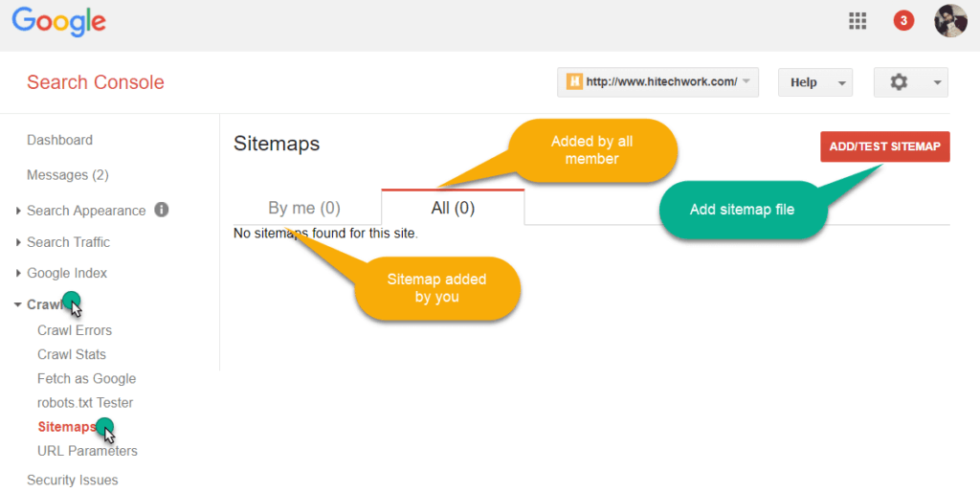
Task: Open Crawl Stats
Action: [71, 354]
